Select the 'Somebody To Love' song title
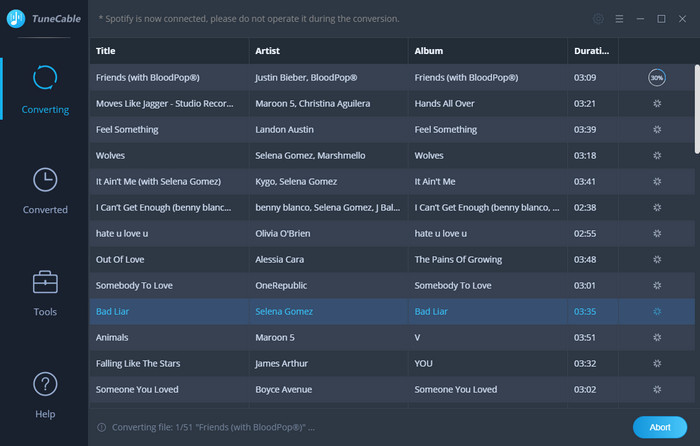The height and width of the screenshot is (446, 700). coord(134,285)
